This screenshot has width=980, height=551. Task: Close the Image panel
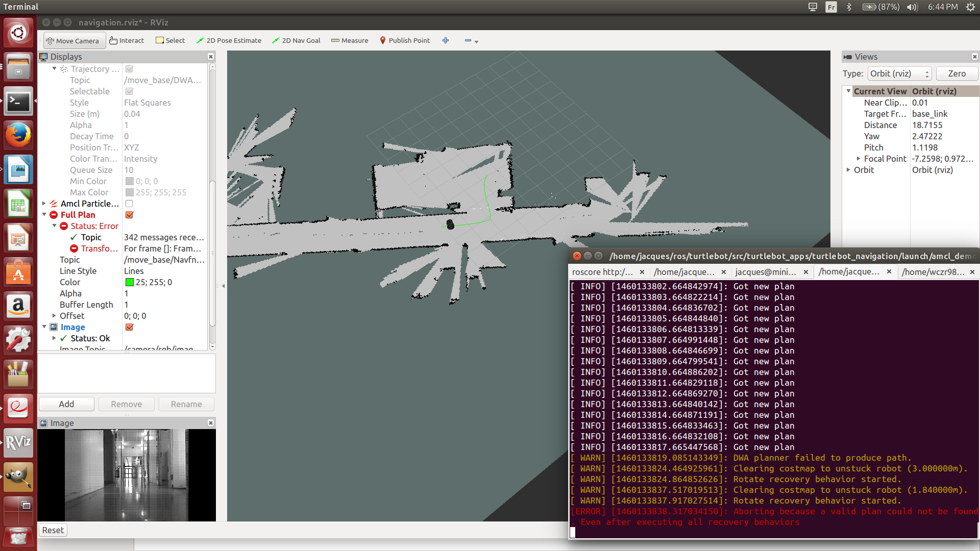coord(211,423)
